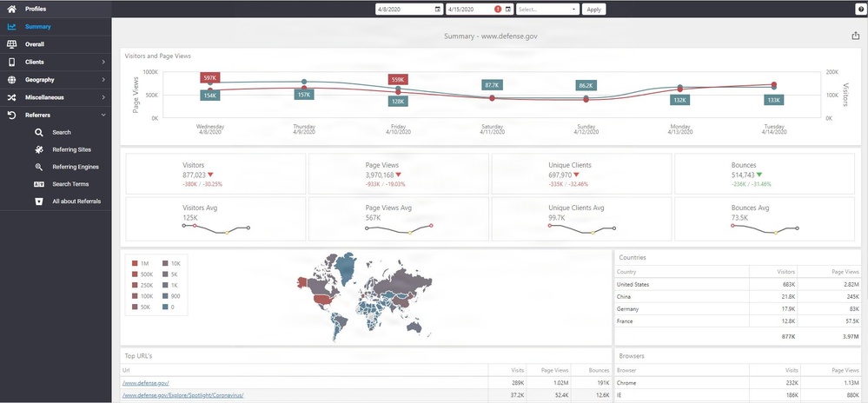Open the Profiles menu item

click(x=56, y=9)
